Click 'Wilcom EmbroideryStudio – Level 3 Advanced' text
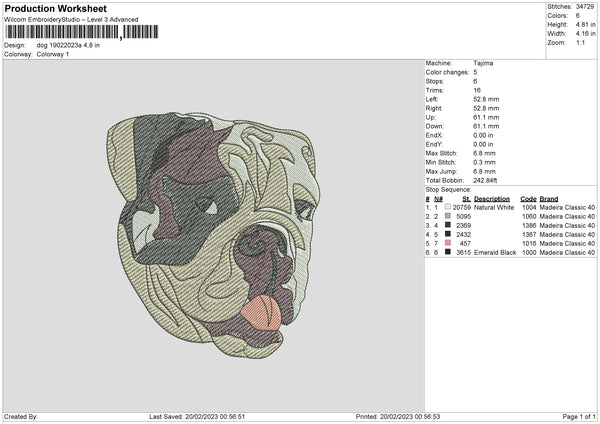Viewport: 600px width, 424px height. coord(71,20)
